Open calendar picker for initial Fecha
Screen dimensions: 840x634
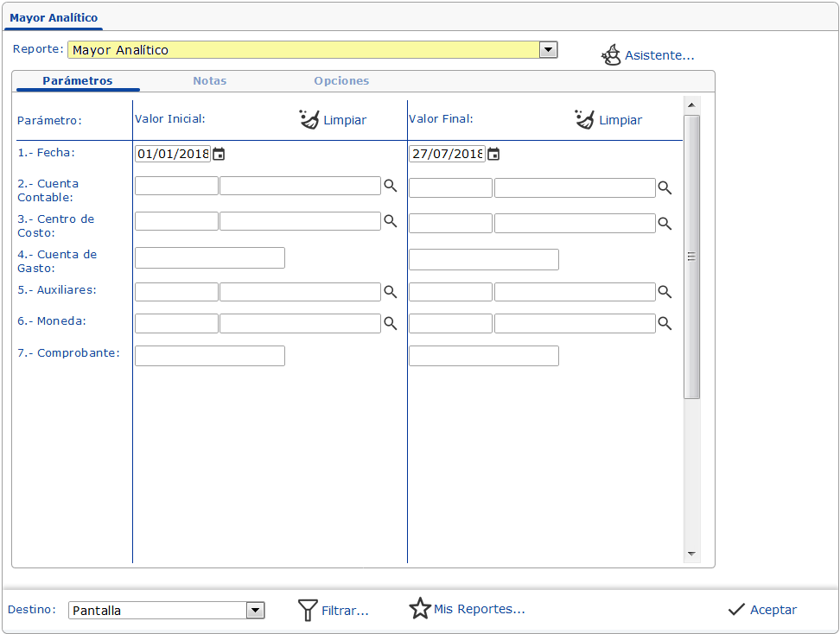coord(219,155)
